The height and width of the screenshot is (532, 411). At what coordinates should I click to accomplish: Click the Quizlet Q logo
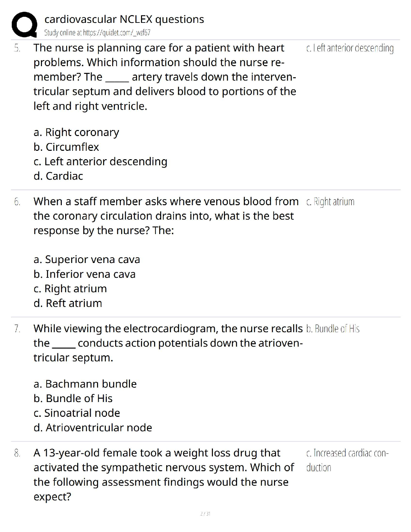(24, 24)
